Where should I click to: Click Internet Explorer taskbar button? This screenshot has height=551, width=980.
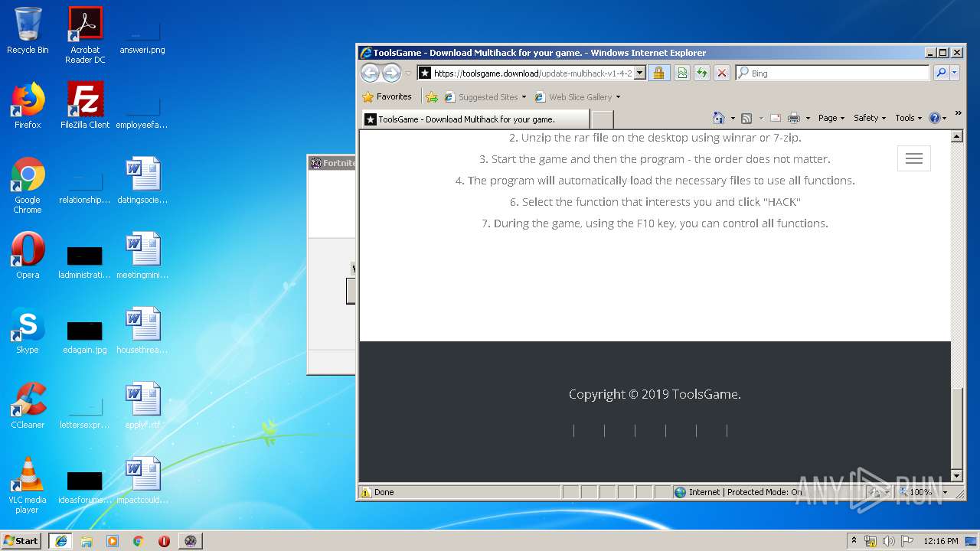point(60,540)
